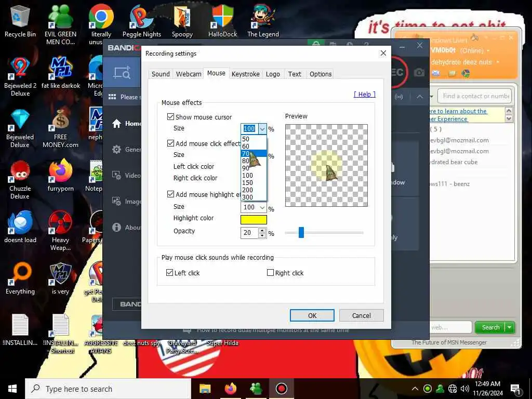
Task: Open the volume control in system tray
Action: [464, 389]
